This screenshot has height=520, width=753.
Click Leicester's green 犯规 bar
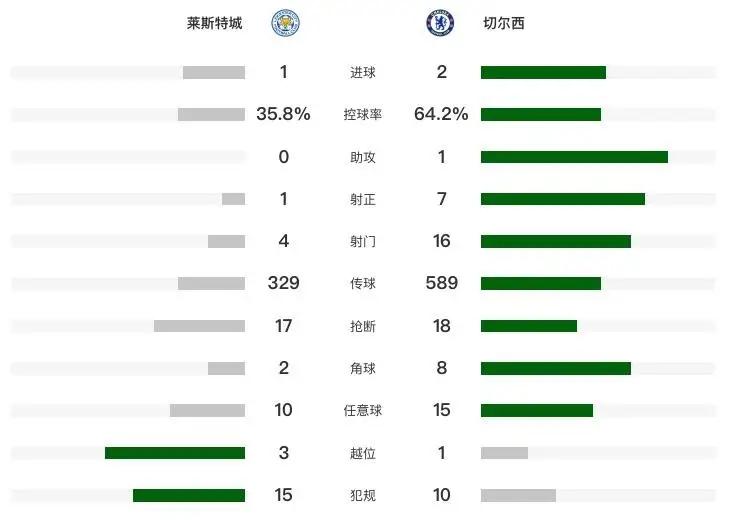[189, 495]
